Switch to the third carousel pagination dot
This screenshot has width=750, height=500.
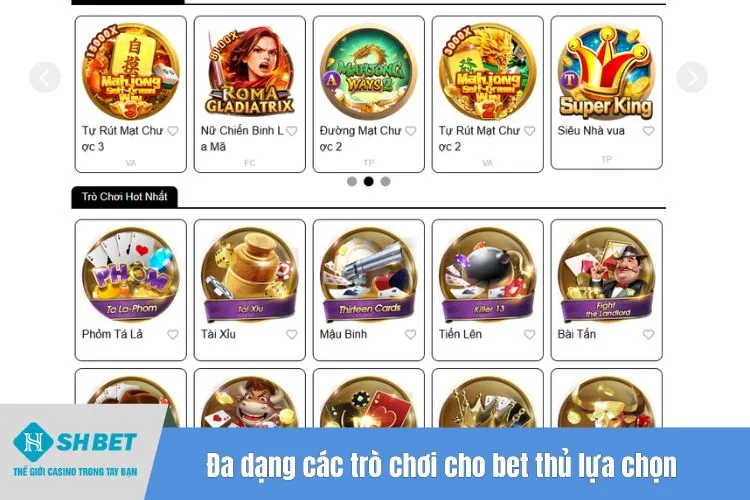pos(385,181)
